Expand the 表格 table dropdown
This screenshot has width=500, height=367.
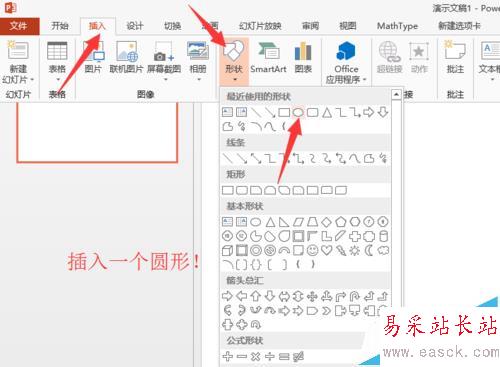point(58,80)
